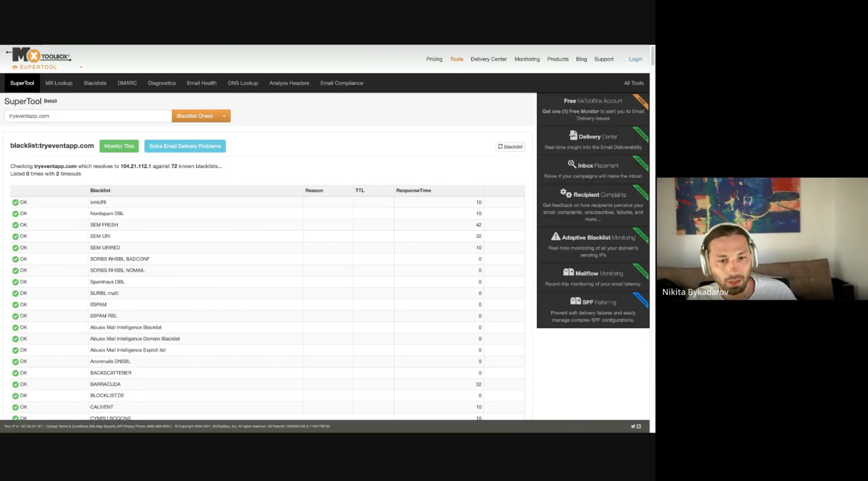Click OK check icon for SEM URIRED
Image resolution: width=868 pixels, height=481 pixels.
coord(15,248)
